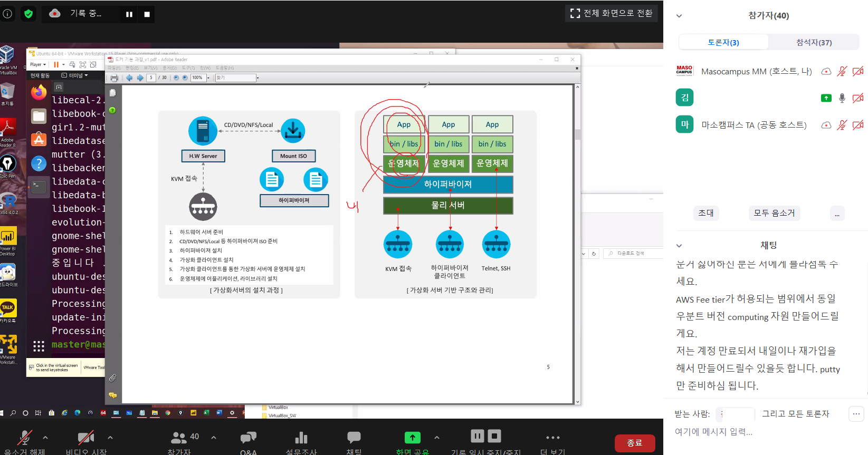
Task: Click the green screen share (화면 공유) icon
Action: pos(412,438)
